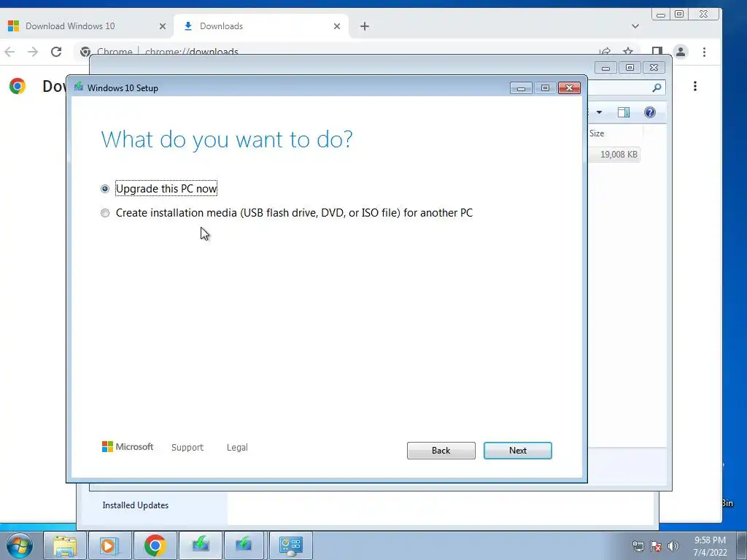Open Explorer Help question mark icon
Screen dimensions: 747x560
[x=650, y=112]
